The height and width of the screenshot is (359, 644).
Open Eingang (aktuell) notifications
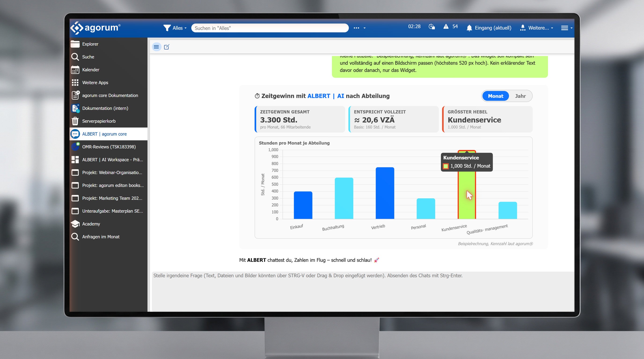pyautogui.click(x=493, y=28)
